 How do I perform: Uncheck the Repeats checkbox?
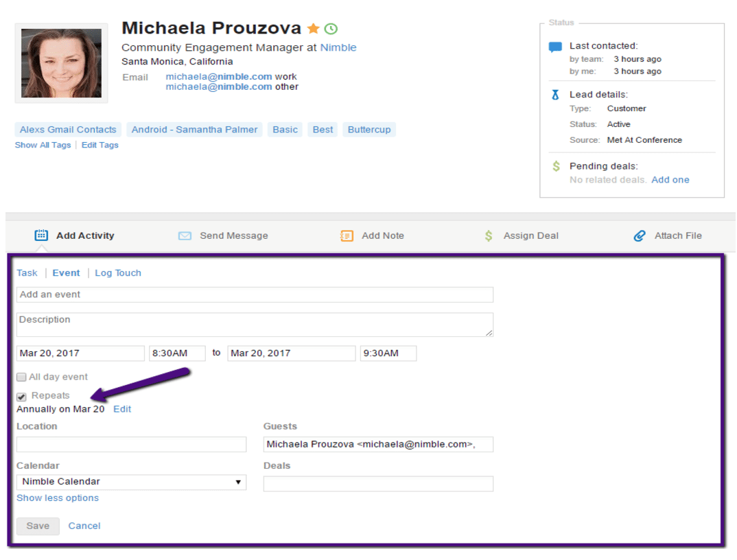coord(22,396)
